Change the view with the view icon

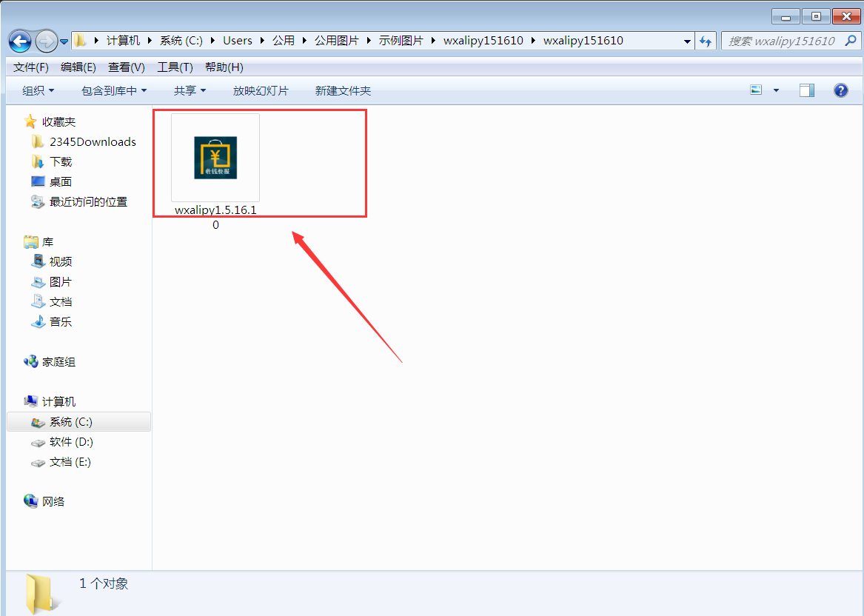tap(756, 90)
